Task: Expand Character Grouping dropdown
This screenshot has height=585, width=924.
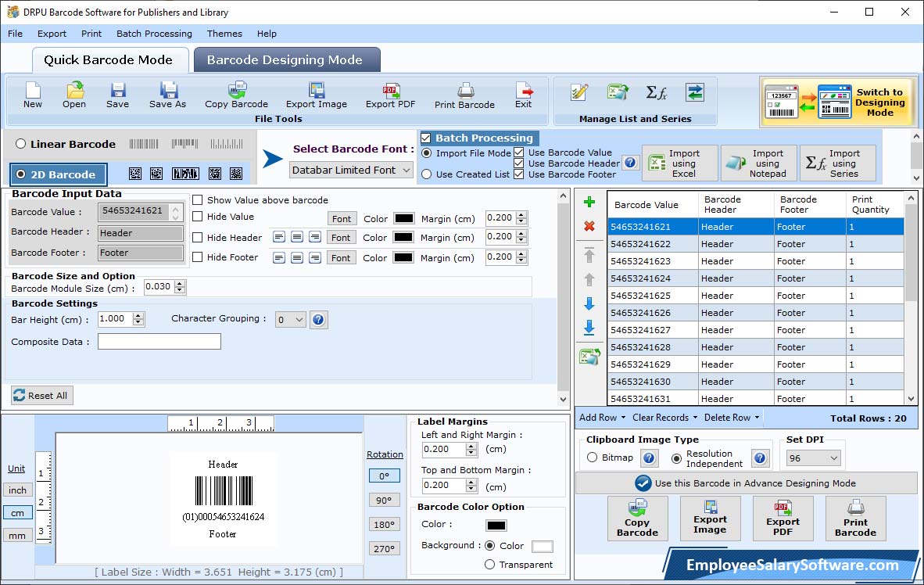Action: click(291, 320)
